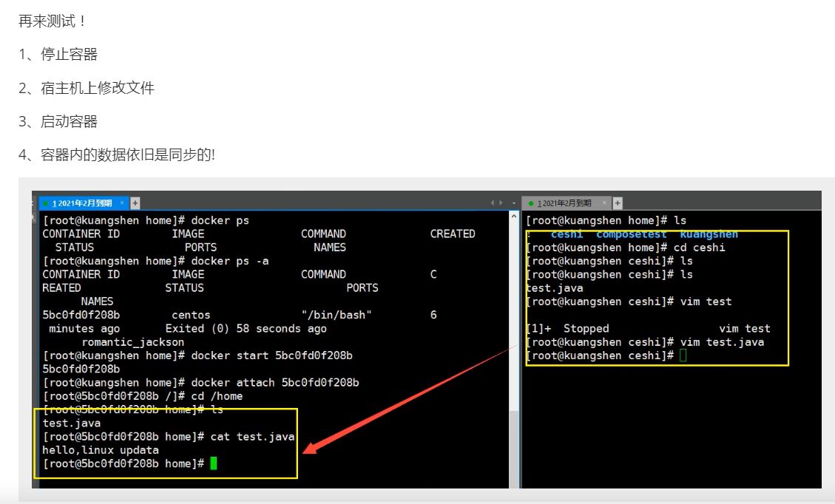Click the step text 2、宿主机上修改文件
The width and height of the screenshot is (835, 504).
click(x=87, y=88)
